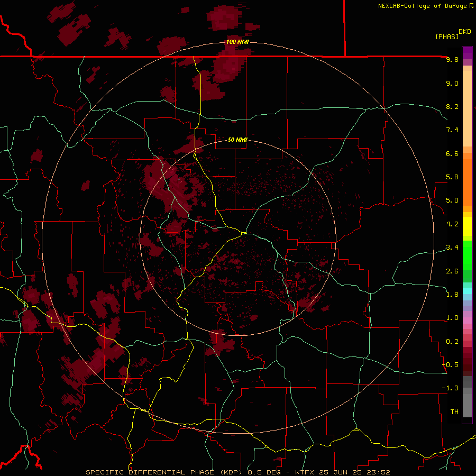Click the TH threshold label in legend
The height and width of the screenshot is (476, 476).
454,412
